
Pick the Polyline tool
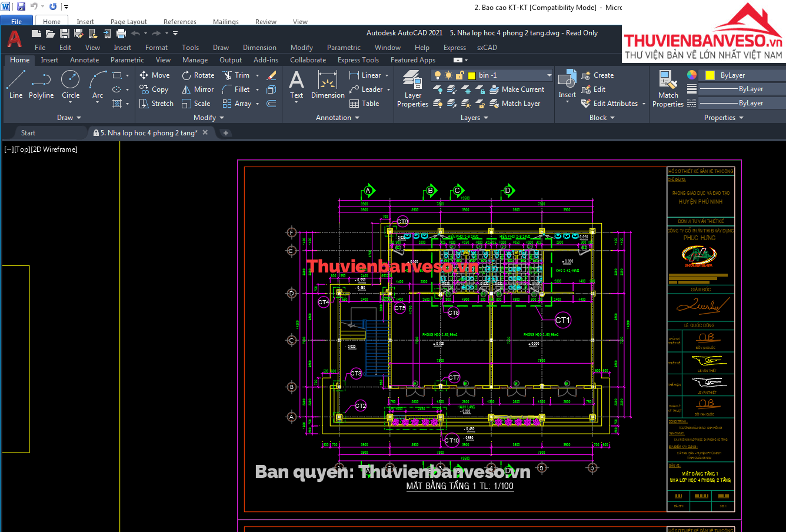point(41,84)
